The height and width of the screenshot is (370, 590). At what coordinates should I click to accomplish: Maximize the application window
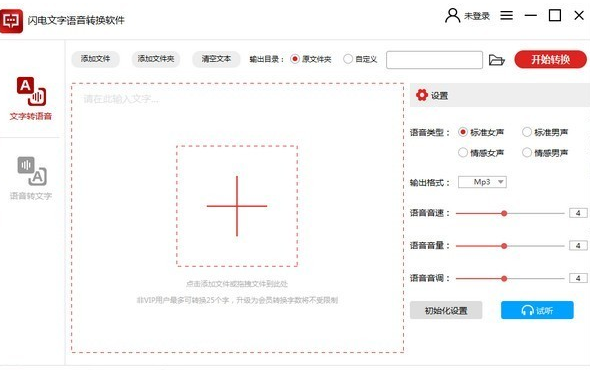click(555, 15)
